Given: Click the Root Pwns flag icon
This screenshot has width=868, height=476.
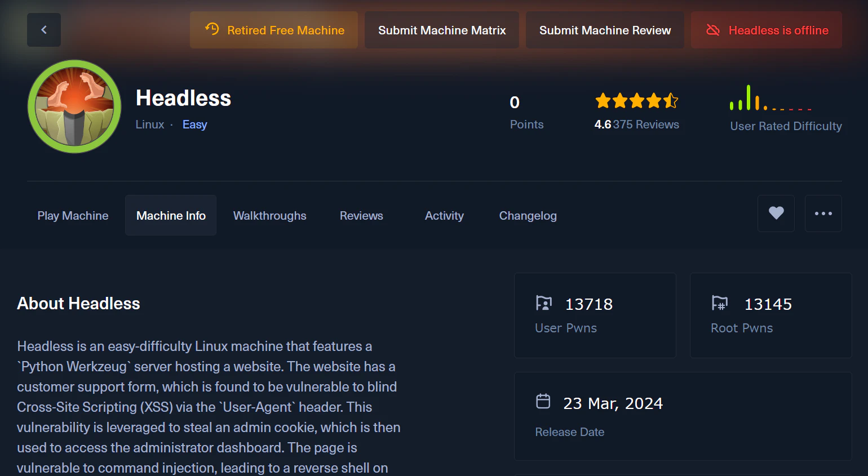Looking at the screenshot, I should point(720,304).
